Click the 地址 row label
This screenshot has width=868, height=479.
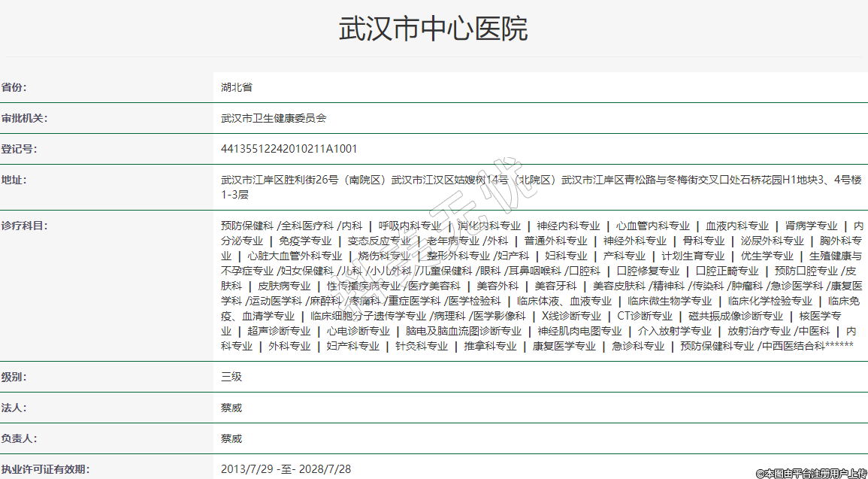point(14,180)
